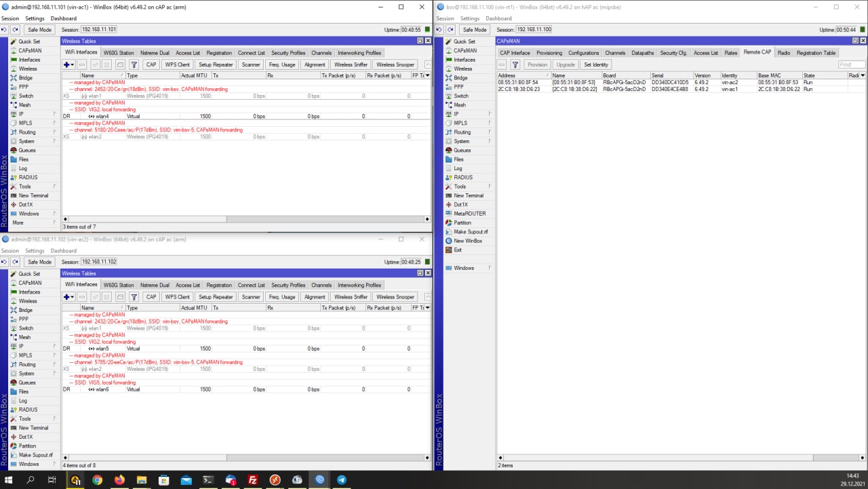
Task: Switch to Registration Table tab in vin-rt1 CAPsMAN
Action: tap(816, 53)
